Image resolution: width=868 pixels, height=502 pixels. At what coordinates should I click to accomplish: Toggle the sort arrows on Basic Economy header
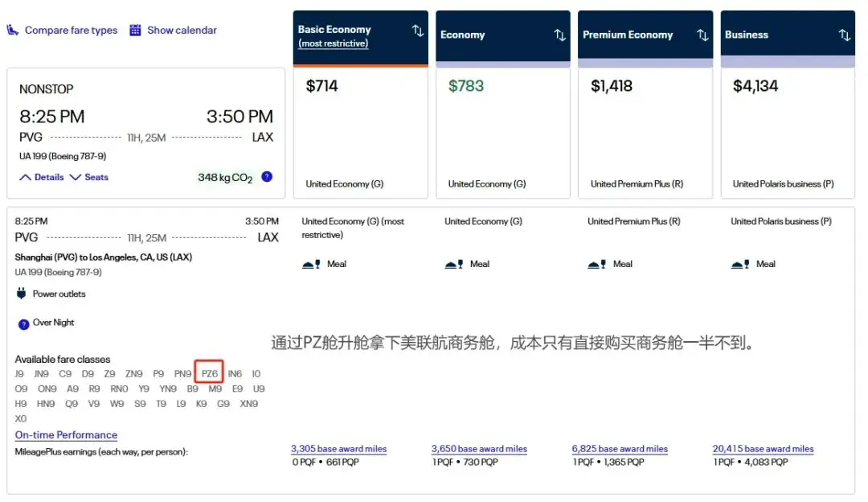click(417, 31)
